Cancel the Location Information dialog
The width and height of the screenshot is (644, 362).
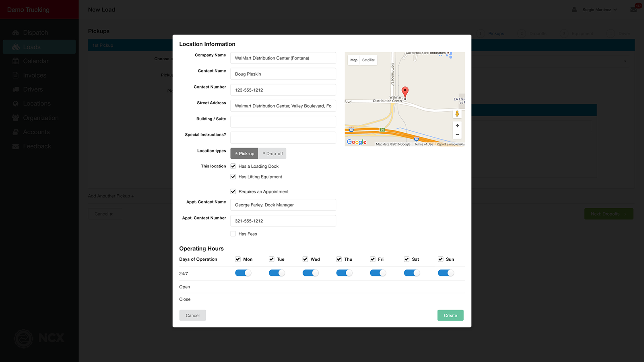pyautogui.click(x=192, y=315)
